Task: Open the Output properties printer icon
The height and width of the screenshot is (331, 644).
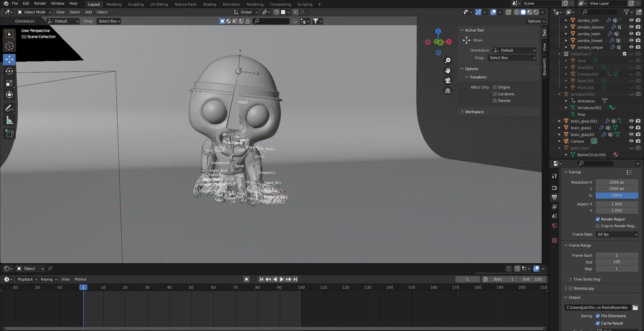Action: coord(554,197)
